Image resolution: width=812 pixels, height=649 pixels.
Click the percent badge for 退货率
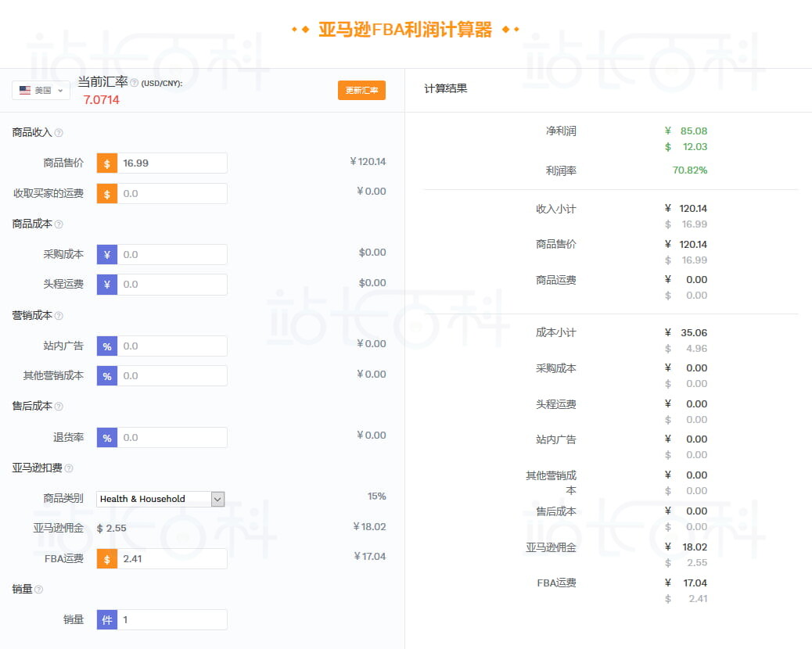click(107, 438)
